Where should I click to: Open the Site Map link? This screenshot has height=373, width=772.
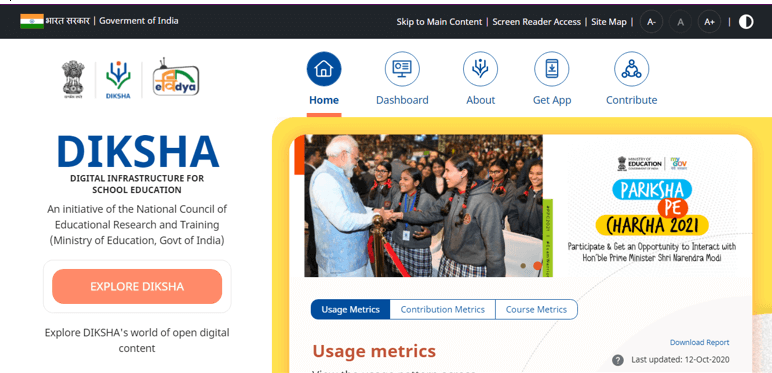609,22
